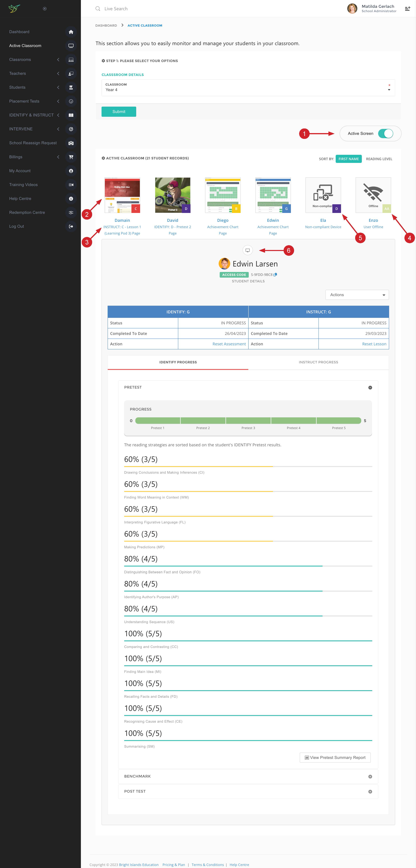This screenshot has height=868, width=416.
Task: Click the Billings shopping cart icon
Action: pyautogui.click(x=71, y=157)
